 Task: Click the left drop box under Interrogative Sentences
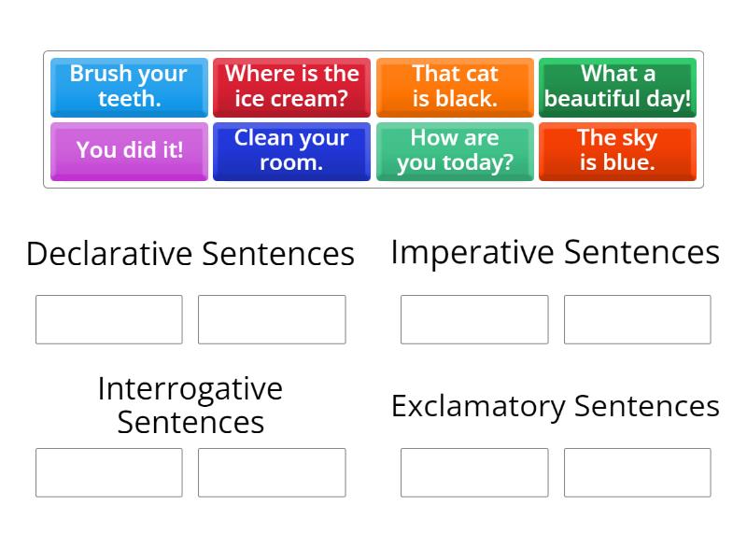point(108,472)
